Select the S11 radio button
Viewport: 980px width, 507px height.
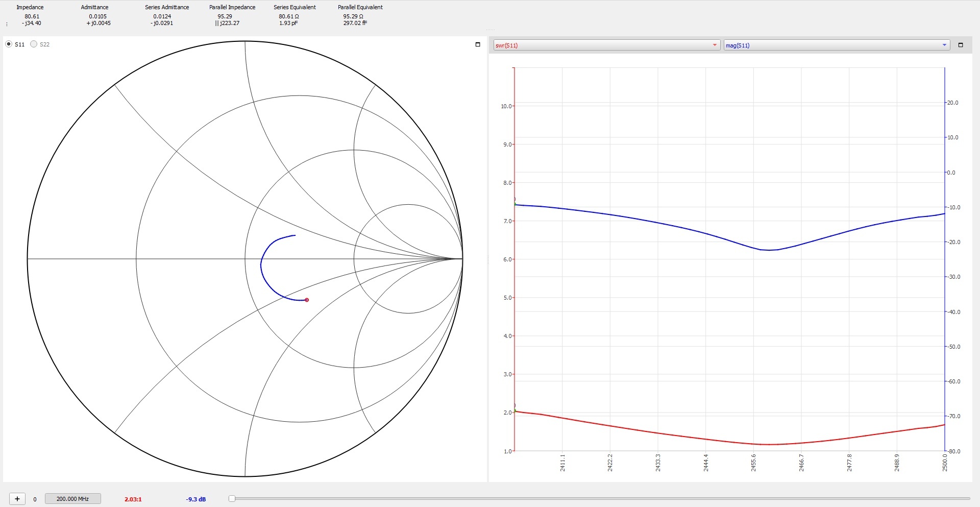pos(9,44)
